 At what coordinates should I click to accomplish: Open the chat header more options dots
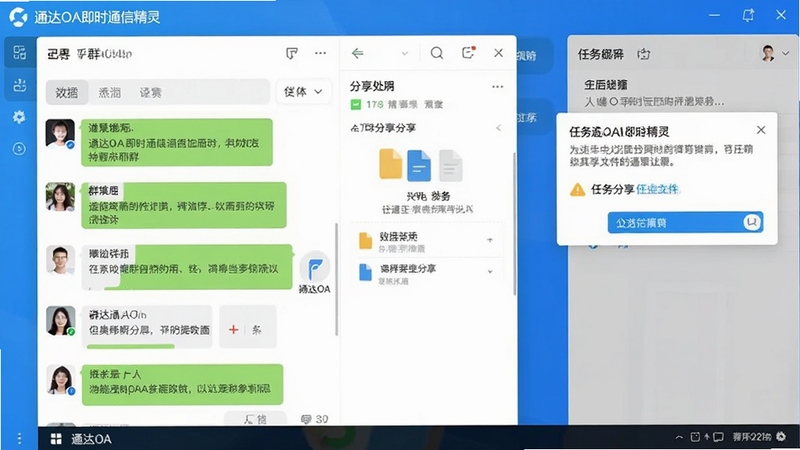click(x=320, y=53)
